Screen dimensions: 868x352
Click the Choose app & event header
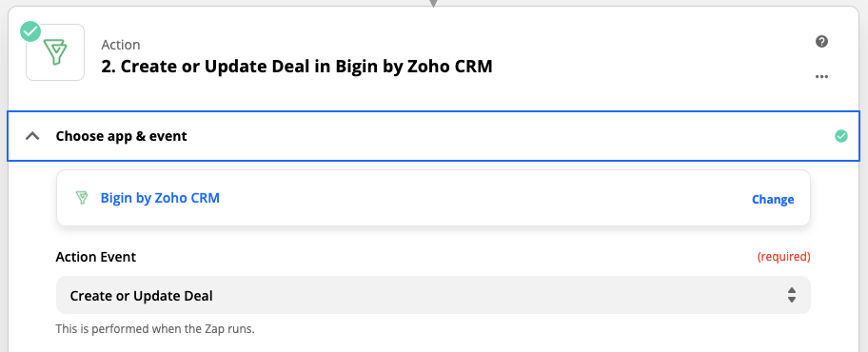(434, 136)
